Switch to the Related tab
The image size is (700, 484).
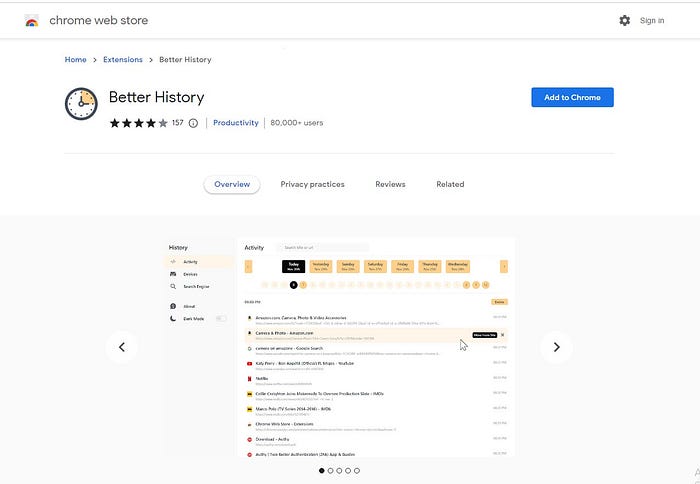tap(450, 184)
